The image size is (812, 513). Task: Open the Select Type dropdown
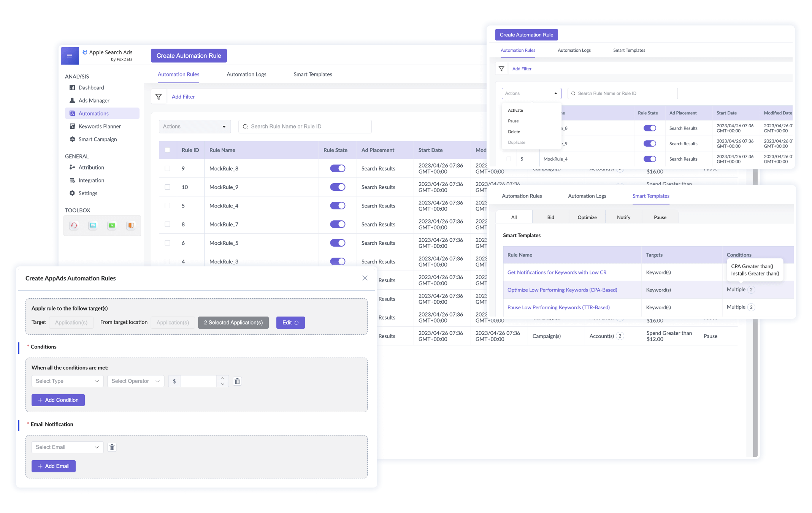[x=67, y=381]
